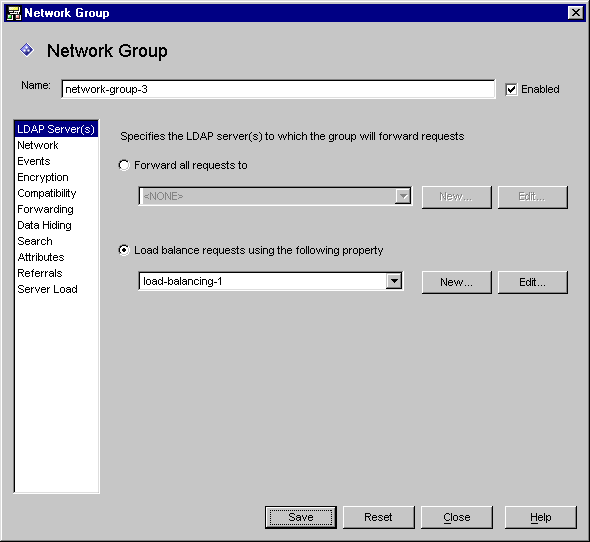Select Forward all requests to radio button
590x542 pixels.
tap(124, 165)
